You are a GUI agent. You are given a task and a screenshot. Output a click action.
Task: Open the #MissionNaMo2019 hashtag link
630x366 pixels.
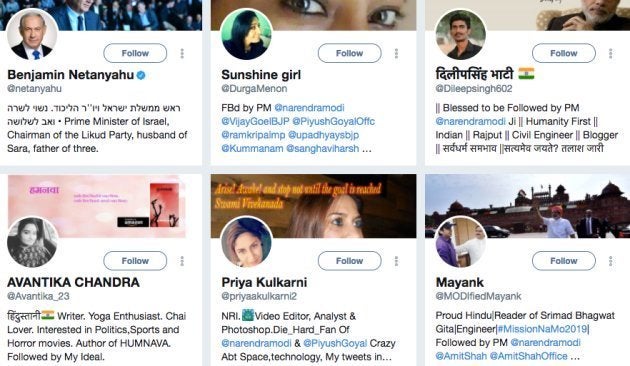tap(543, 329)
